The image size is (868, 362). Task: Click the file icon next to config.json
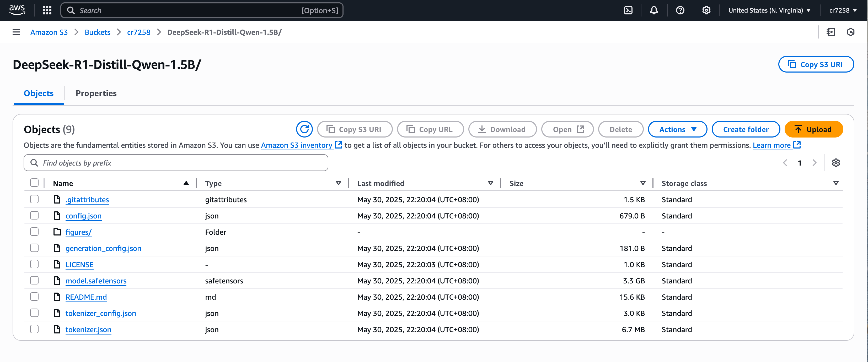click(x=57, y=216)
